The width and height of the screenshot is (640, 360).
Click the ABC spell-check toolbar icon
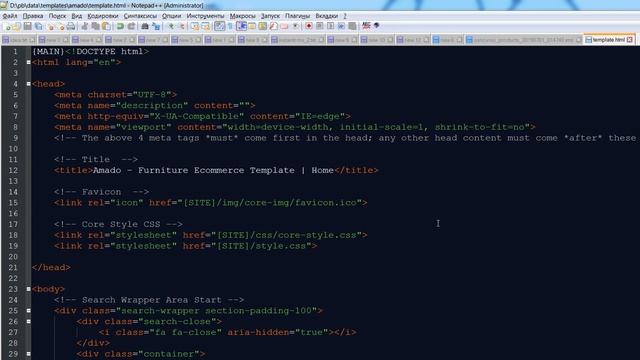tap(366, 27)
